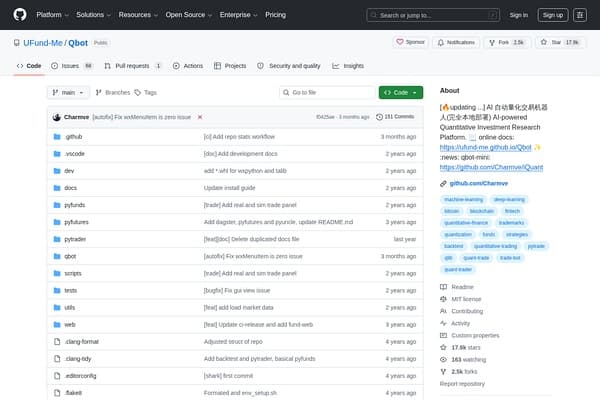600x400 pixels.
Task: Switch to the Projects tab
Action: (230, 66)
